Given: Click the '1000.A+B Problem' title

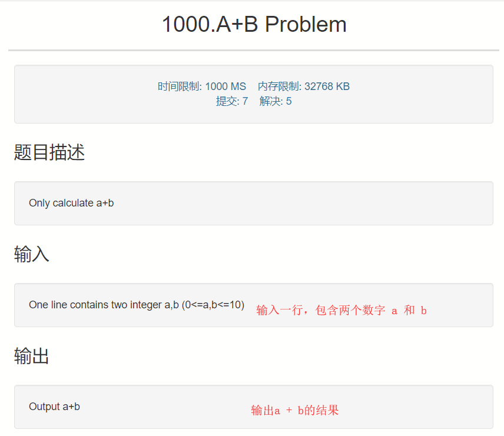Looking at the screenshot, I should pos(254,25).
